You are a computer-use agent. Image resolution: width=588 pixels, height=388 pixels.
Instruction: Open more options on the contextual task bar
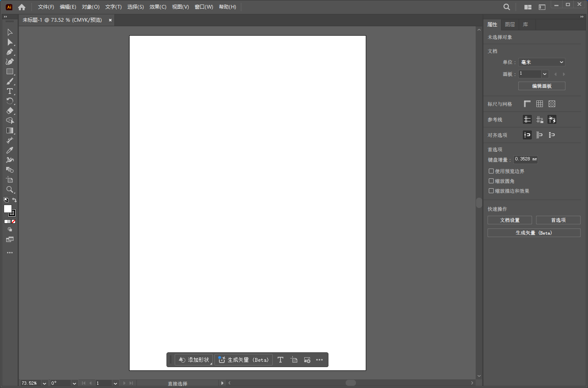319,360
